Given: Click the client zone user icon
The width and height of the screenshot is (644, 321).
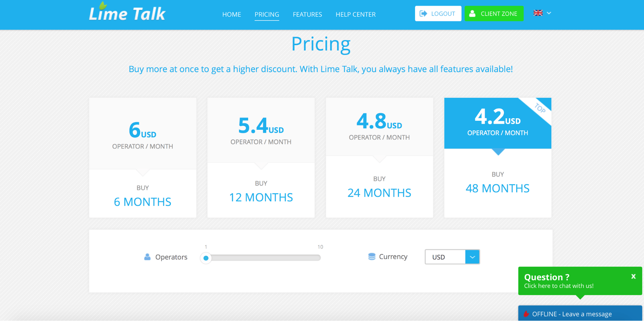Looking at the screenshot, I should pos(472,14).
